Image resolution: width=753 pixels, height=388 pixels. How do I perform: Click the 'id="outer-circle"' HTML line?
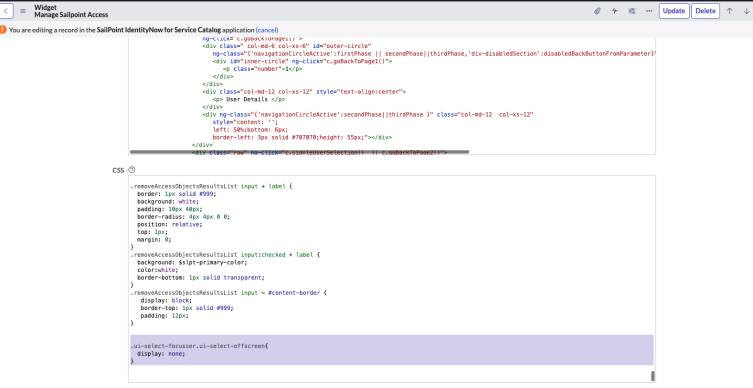(x=286, y=46)
